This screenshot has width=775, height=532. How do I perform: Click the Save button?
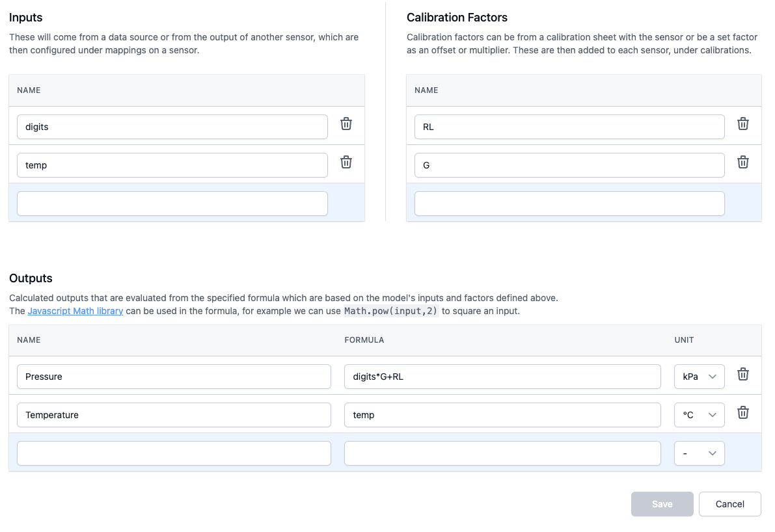click(x=662, y=504)
